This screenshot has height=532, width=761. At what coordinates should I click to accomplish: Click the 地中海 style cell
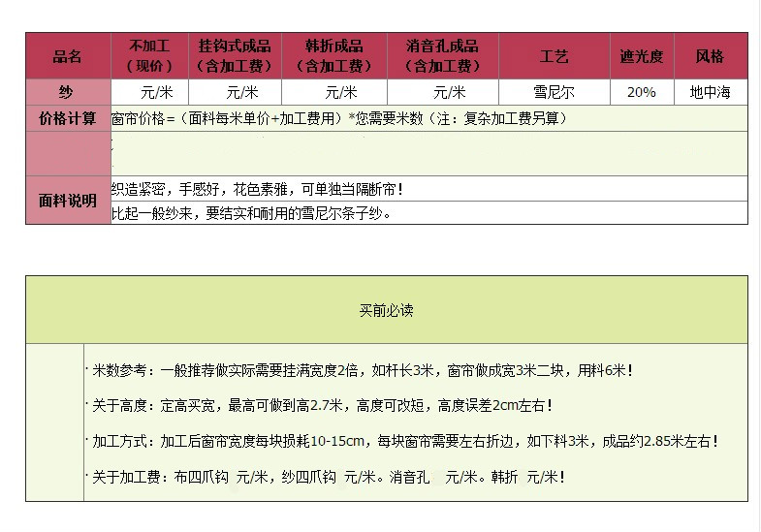711,92
